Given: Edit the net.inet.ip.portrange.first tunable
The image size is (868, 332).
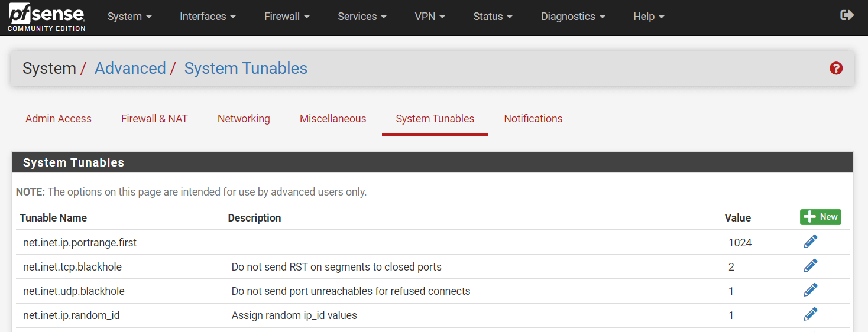Looking at the screenshot, I should pos(810,242).
